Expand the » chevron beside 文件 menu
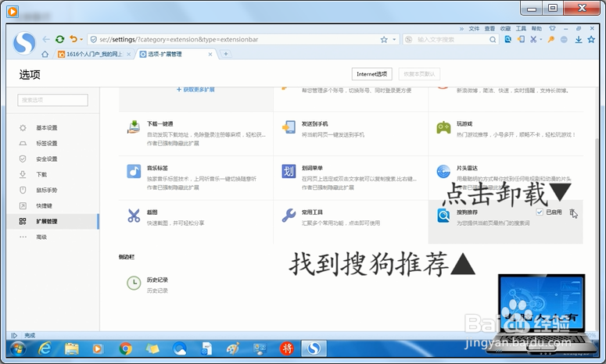This screenshot has width=606, height=364. tap(461, 29)
